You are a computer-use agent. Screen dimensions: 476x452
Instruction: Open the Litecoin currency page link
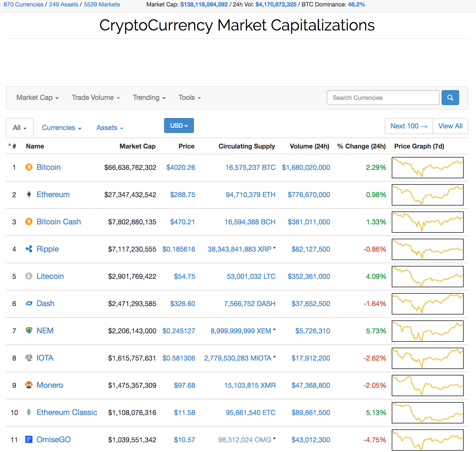pyautogui.click(x=50, y=276)
